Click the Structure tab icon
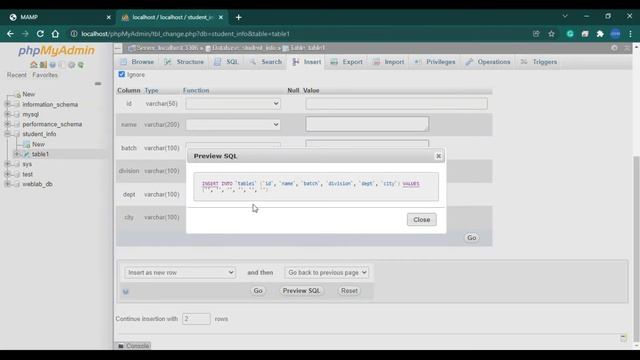The image size is (640, 360). pos(168,62)
